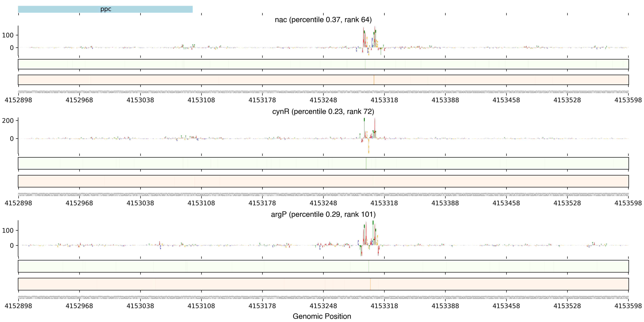This screenshot has height=322, width=644.
Task: Click y-axis label 100 on nac plot
Action: click(x=8, y=35)
